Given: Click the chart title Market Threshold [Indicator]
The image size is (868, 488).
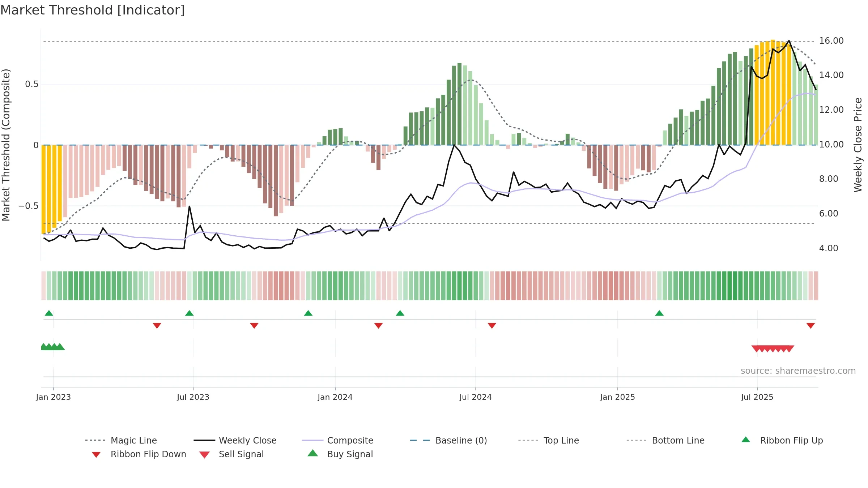Looking at the screenshot, I should (x=93, y=10).
